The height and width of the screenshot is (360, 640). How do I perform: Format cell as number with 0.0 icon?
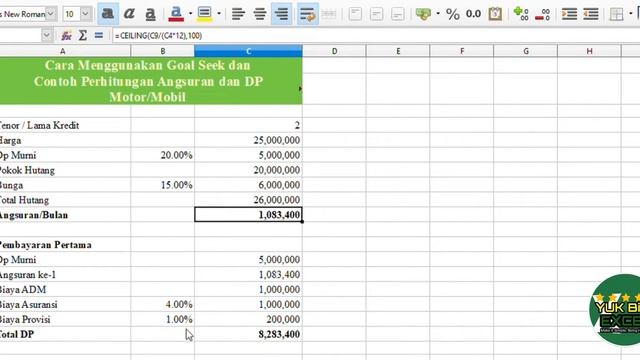point(473,14)
